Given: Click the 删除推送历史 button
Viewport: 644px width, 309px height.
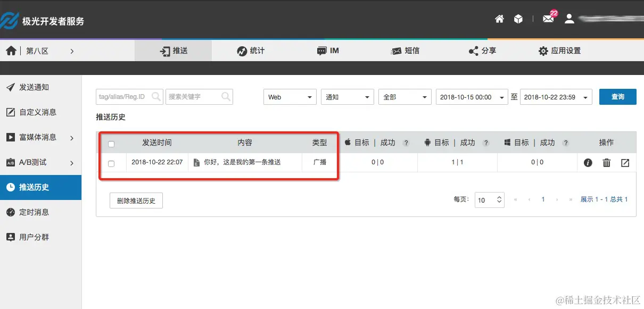Looking at the screenshot, I should coord(136,201).
